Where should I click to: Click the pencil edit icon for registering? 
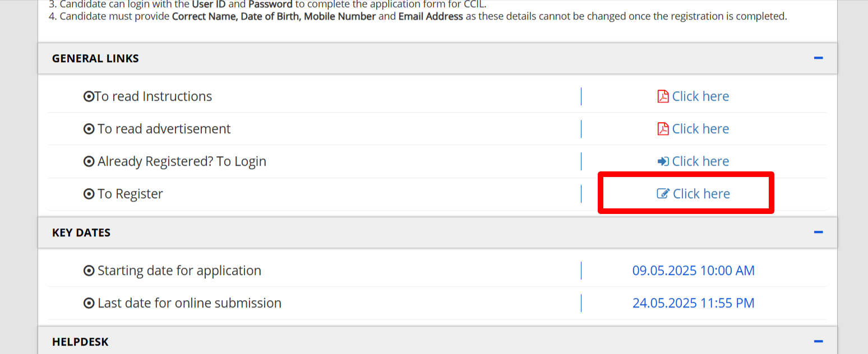pyautogui.click(x=663, y=194)
